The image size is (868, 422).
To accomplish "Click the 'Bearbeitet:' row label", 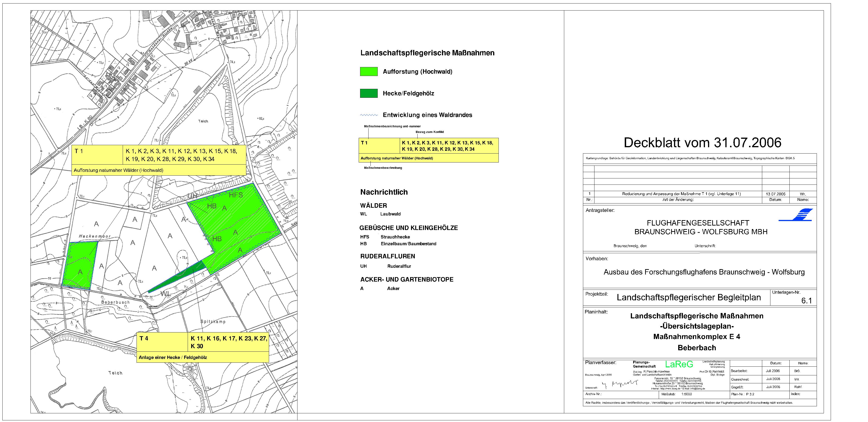I will (739, 371).
